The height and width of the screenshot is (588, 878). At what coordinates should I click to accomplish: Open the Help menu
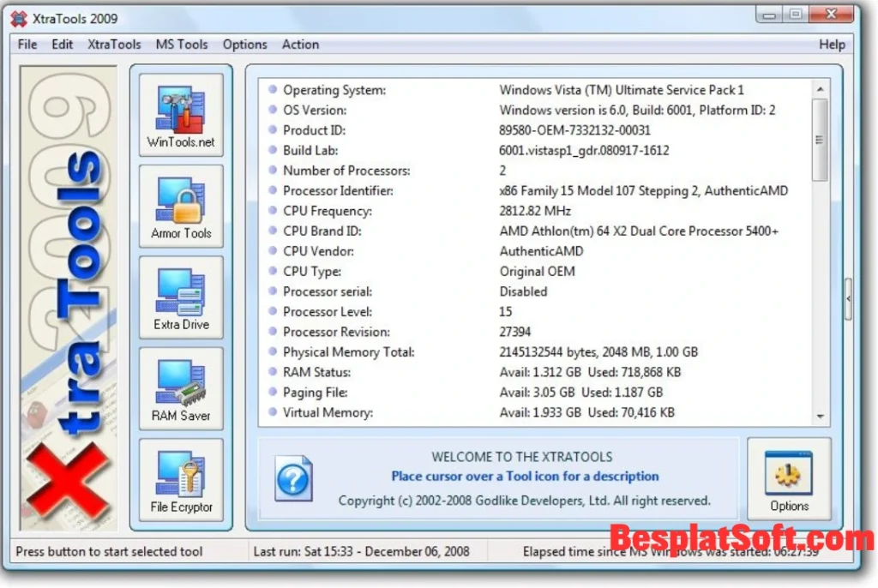[832, 45]
